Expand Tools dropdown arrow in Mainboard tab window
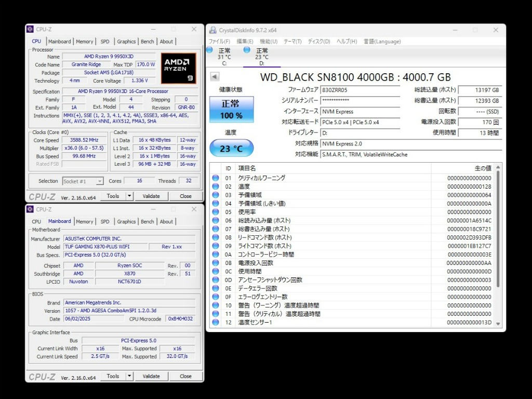 (129, 376)
